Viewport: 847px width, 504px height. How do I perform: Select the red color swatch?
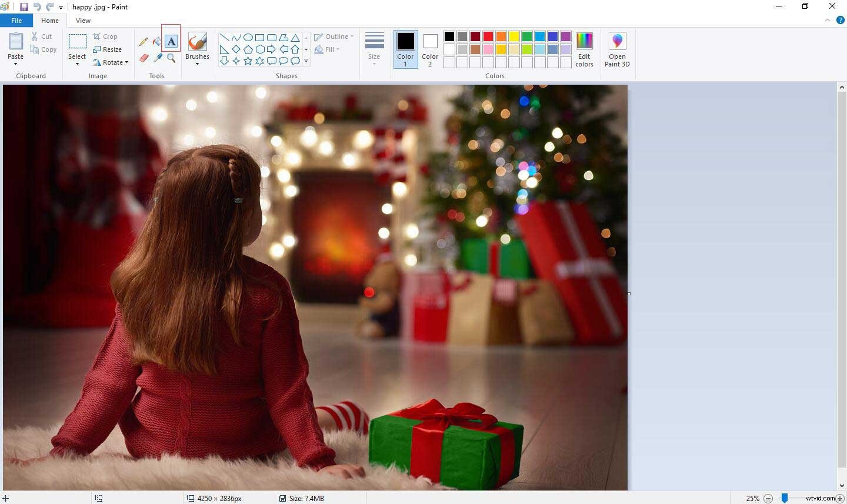coord(488,36)
